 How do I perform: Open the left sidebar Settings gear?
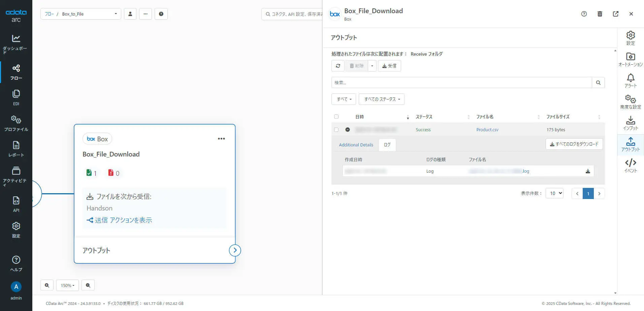coord(16,230)
